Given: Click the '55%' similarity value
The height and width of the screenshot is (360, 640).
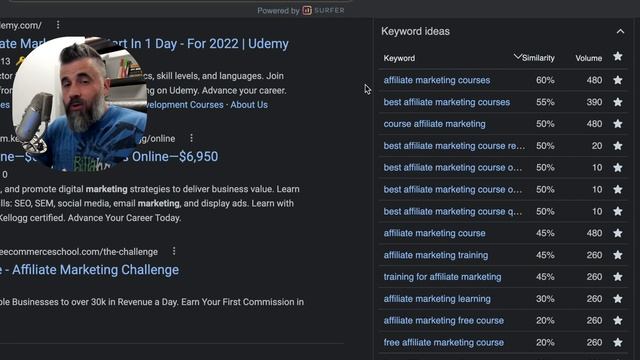Looking at the screenshot, I should 545,102.
